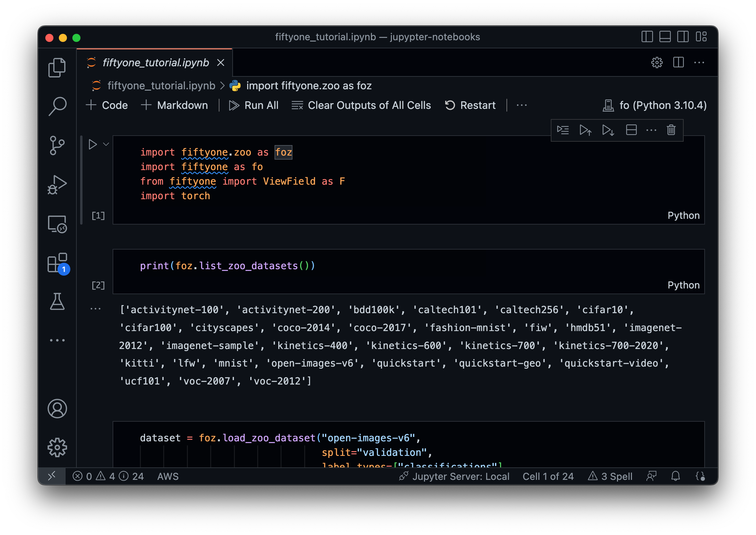
Task: Click execution count [2] label
Action: [98, 285]
